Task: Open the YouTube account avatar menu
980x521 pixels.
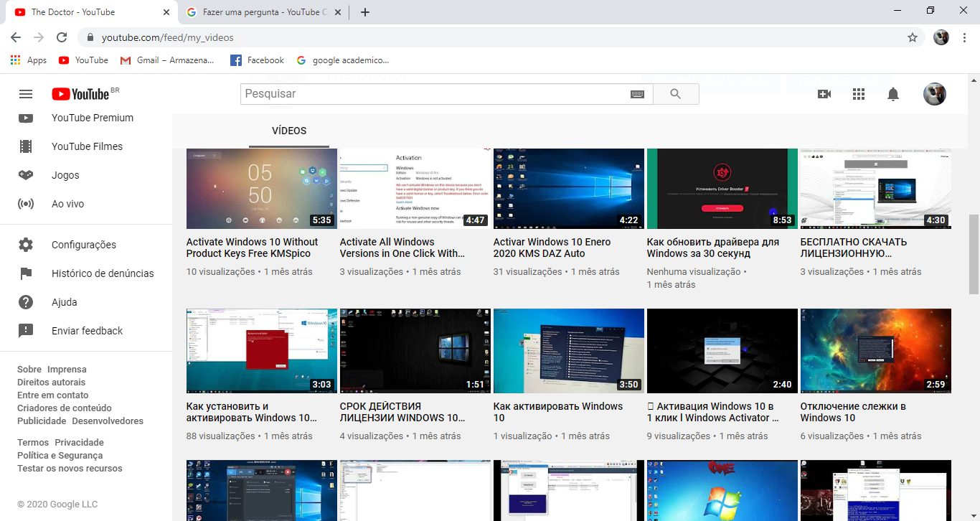Action: (935, 94)
